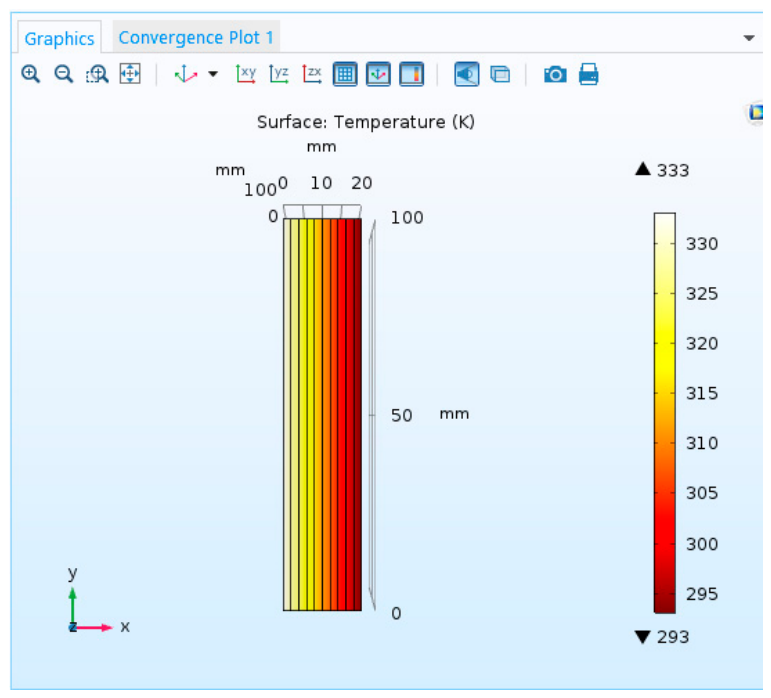This screenshot has height=698, width=771.
Task: Toggle the grid display button
Action: (x=345, y=74)
